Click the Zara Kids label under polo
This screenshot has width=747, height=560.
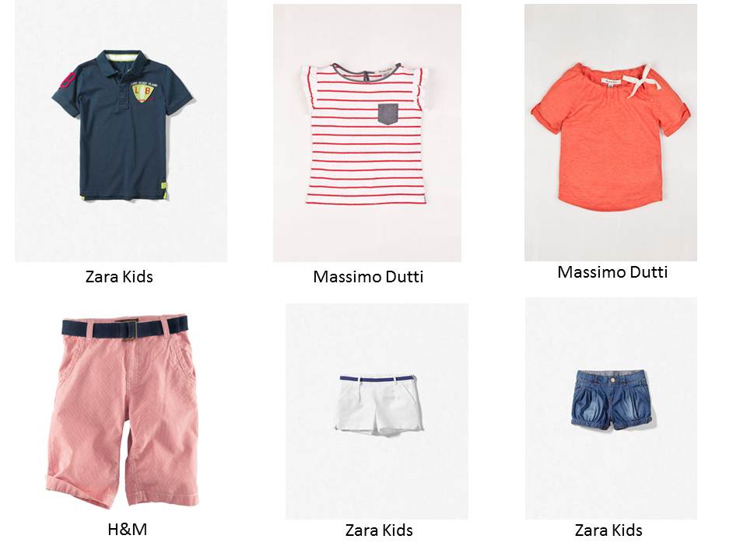point(119,277)
